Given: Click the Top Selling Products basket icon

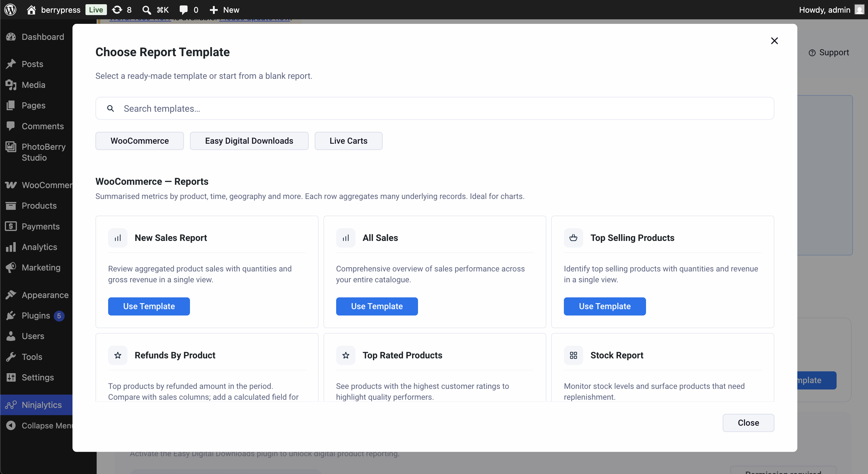Looking at the screenshot, I should pyautogui.click(x=573, y=238).
